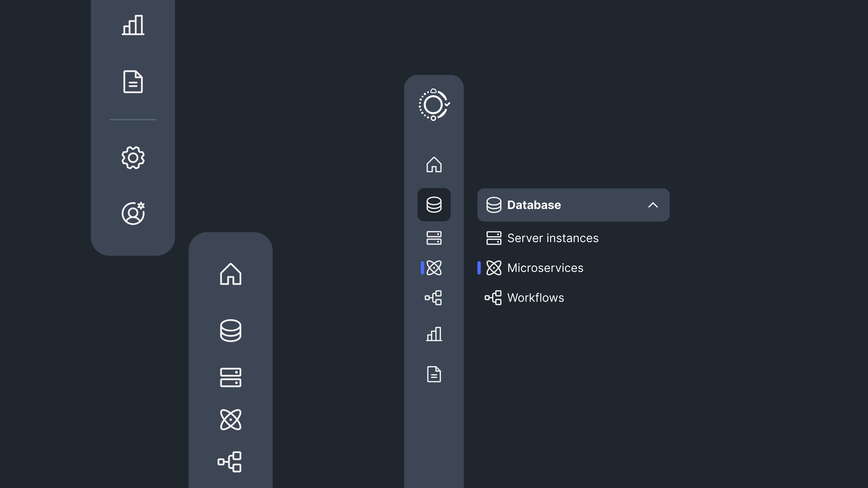Open Home in the narrow sidebar
This screenshot has width=868, height=488.
(x=434, y=165)
